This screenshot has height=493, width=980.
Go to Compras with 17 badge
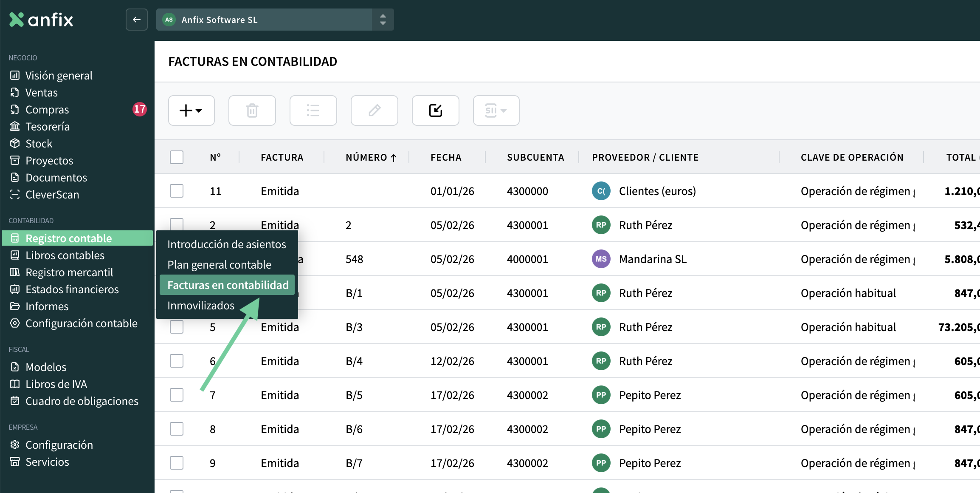tap(47, 110)
